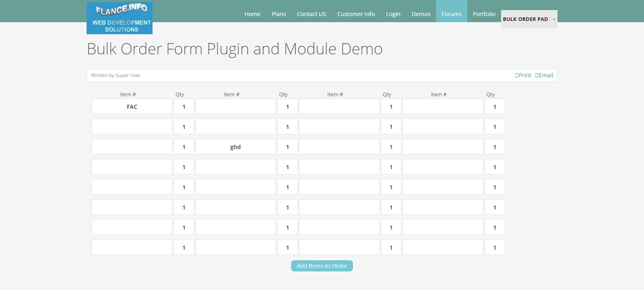Viewport: 644px width, 290px height.
Task: Submit with Add Items to Order button
Action: (x=322, y=266)
